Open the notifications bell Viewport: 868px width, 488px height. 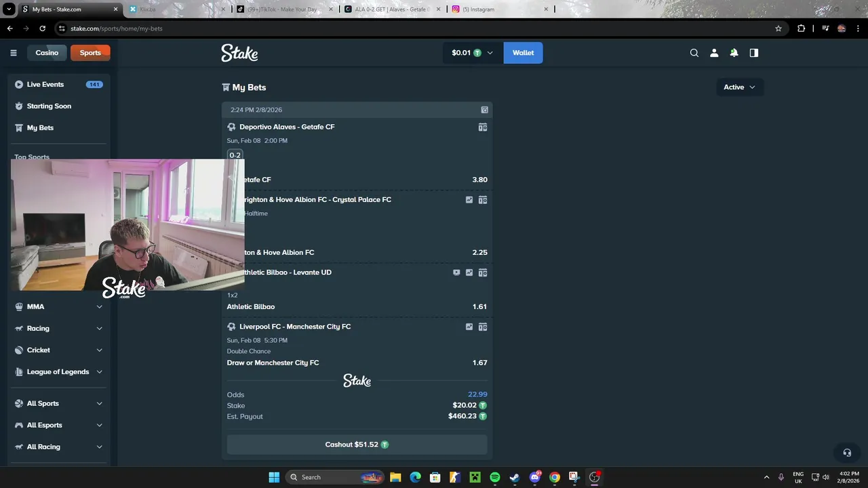click(734, 53)
